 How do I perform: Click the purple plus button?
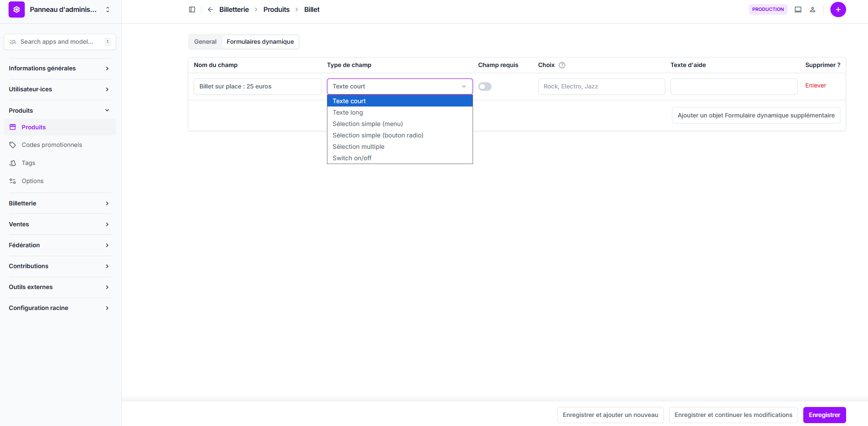[x=838, y=10]
